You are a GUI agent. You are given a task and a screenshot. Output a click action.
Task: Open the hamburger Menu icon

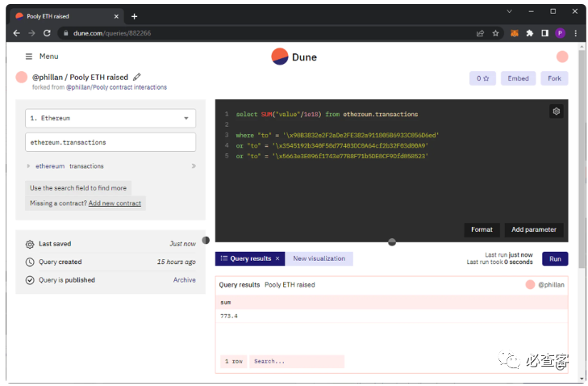pyautogui.click(x=29, y=57)
